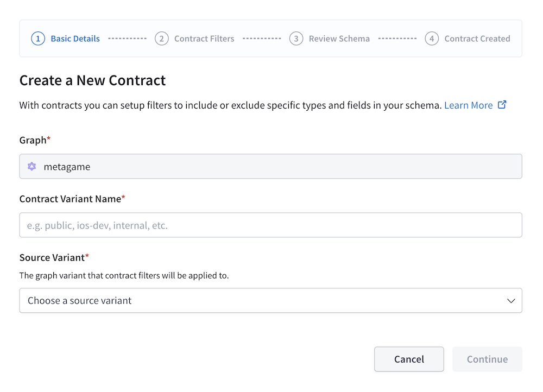Click the circled step 1 icon
Image resolution: width=543 pixels, height=392 pixels.
38,39
